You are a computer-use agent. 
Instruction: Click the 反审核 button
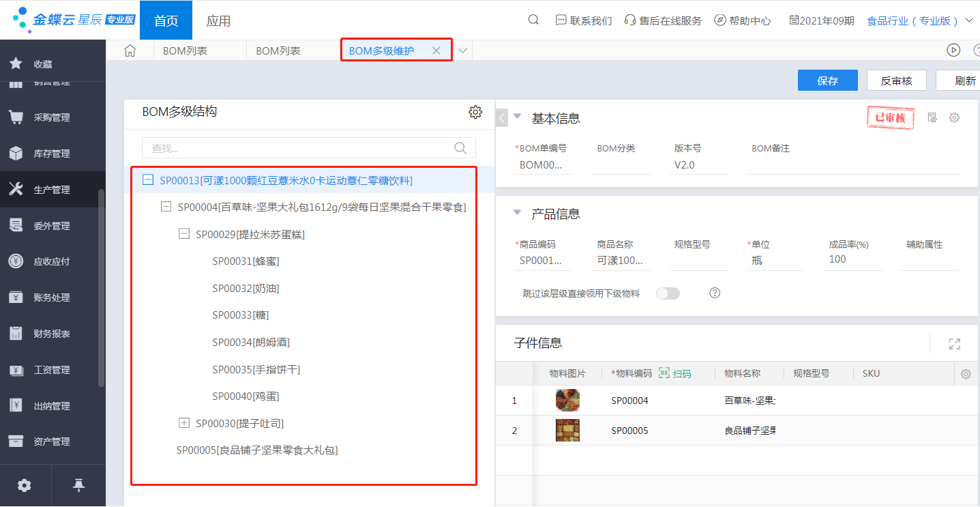point(897,80)
